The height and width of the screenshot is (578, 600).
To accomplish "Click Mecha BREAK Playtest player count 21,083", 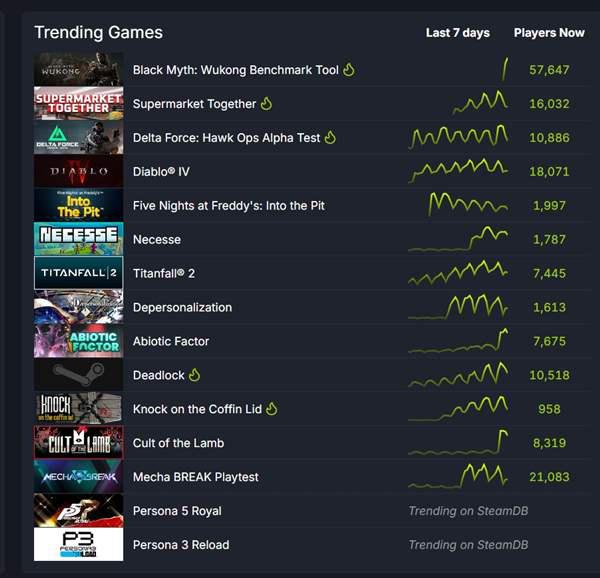I will [x=549, y=477].
